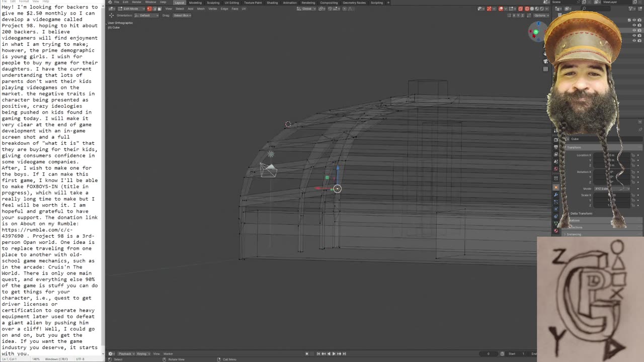Click the Scene name field
Image resolution: width=644 pixels, height=362 pixels.
click(x=566, y=2)
